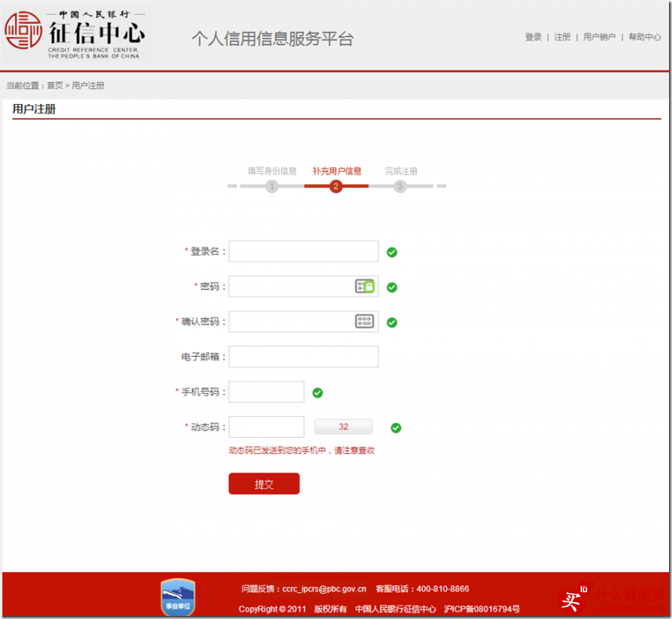The width and height of the screenshot is (672, 619).
Task: Focus the 电子邮箱 input field
Action: click(x=303, y=357)
